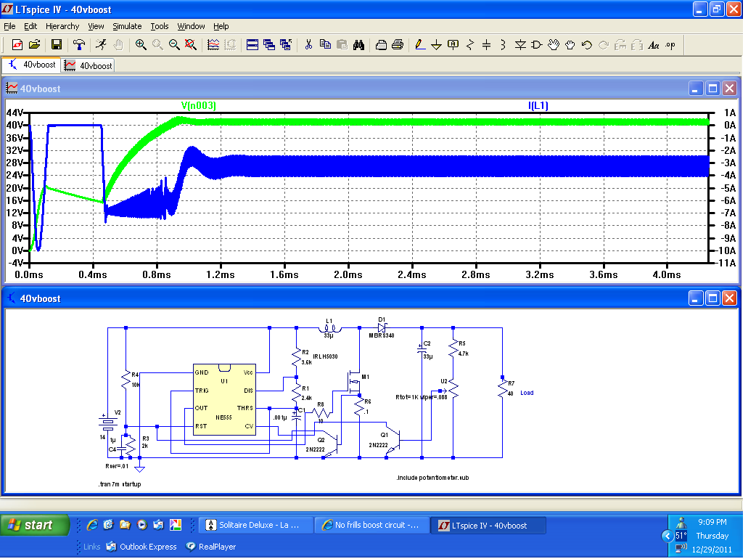Minimize the 40vboost schematic window
The width and height of the screenshot is (756, 559).
click(x=695, y=298)
